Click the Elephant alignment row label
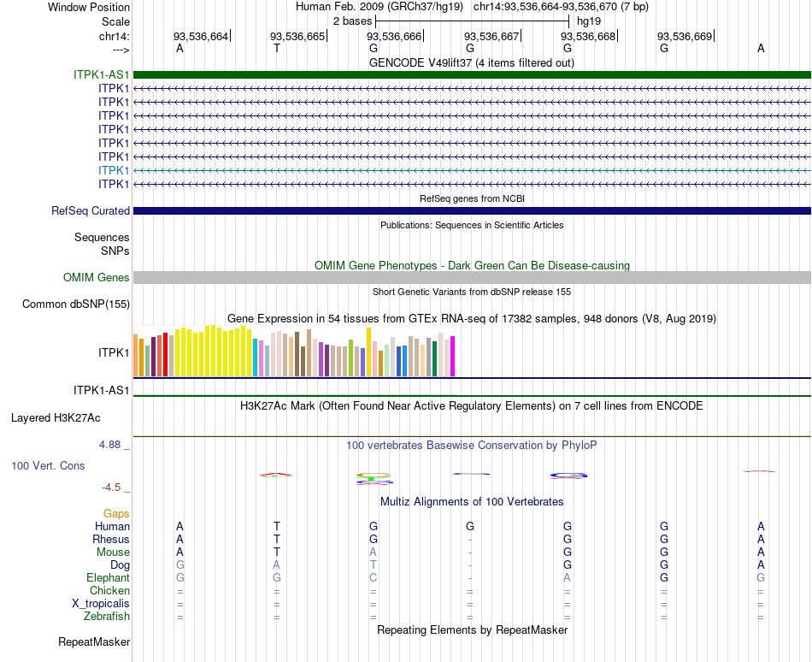Viewport: 812px width, 662px height. 109,577
